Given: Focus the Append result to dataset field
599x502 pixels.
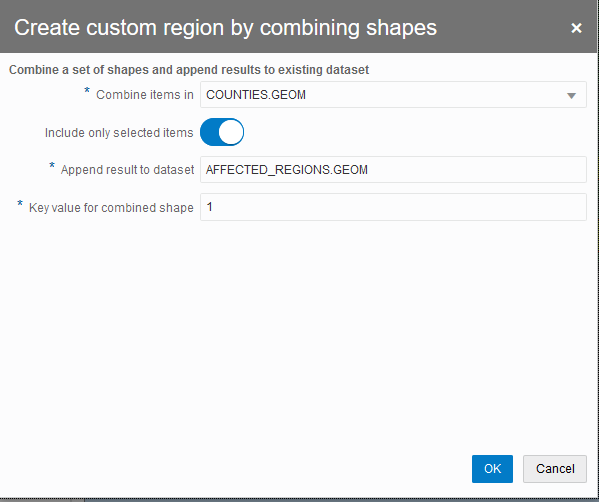Looking at the screenshot, I should point(393,170).
